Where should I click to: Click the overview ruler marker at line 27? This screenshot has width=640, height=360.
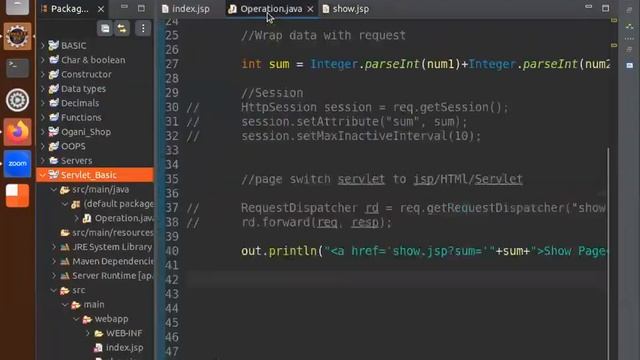614,45
